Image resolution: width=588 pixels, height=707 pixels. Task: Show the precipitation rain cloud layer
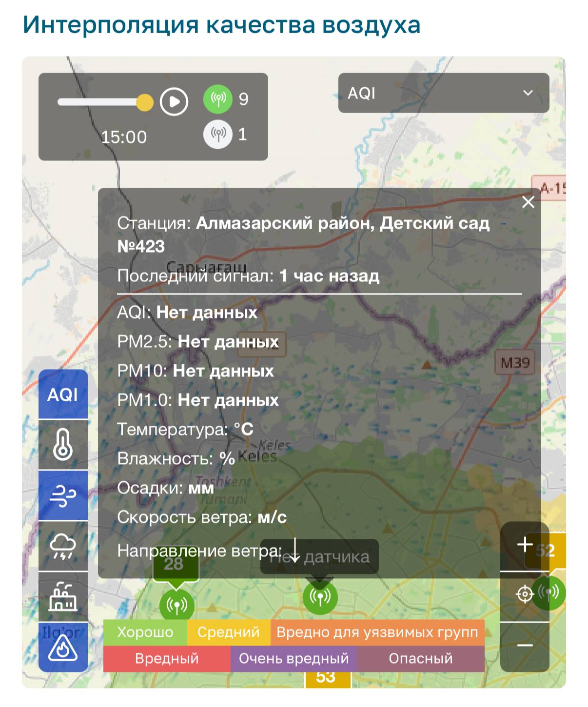tap(63, 546)
